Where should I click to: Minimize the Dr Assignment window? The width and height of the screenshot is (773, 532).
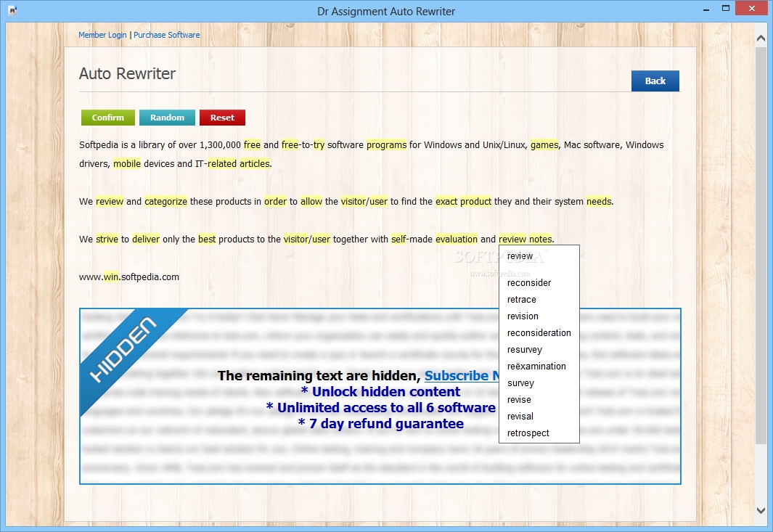(706, 9)
